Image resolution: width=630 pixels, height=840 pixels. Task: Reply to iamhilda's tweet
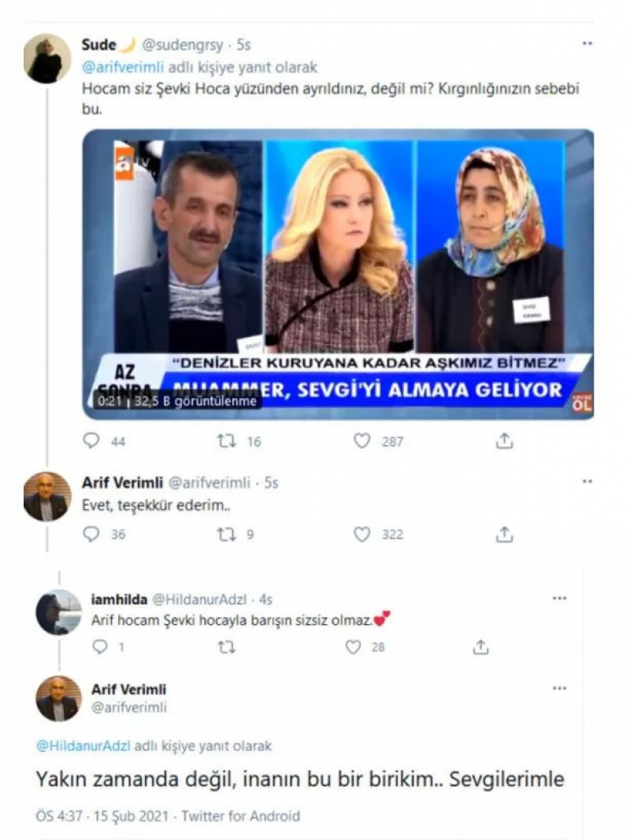[x=100, y=647]
